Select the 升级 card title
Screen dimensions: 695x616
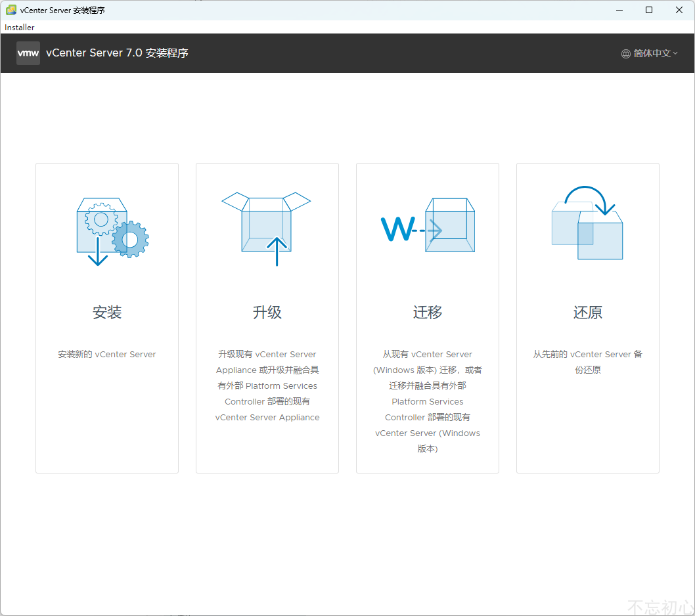[x=267, y=313]
